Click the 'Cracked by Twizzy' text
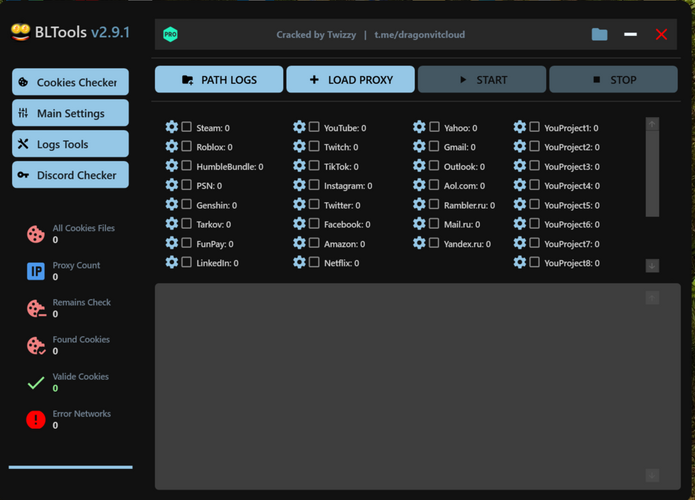 pyautogui.click(x=316, y=35)
